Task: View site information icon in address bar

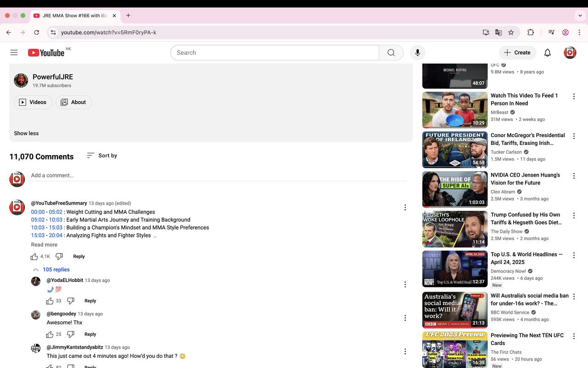Action: (53, 32)
